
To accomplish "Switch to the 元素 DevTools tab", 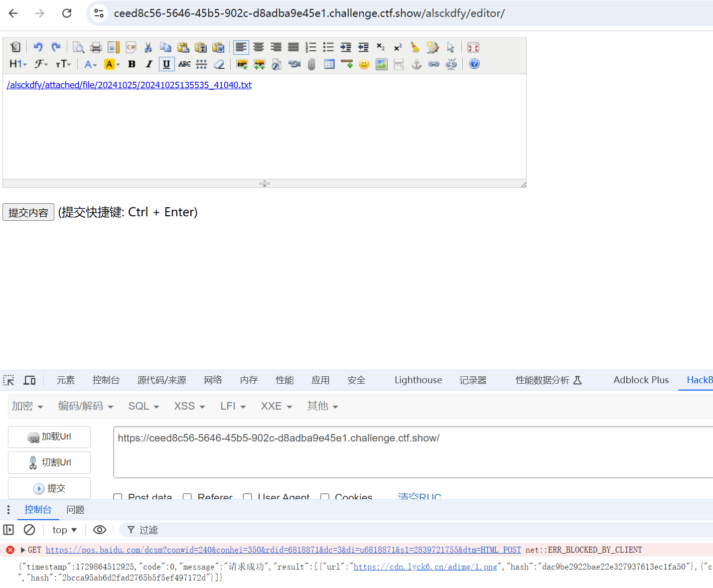I will pos(65,380).
